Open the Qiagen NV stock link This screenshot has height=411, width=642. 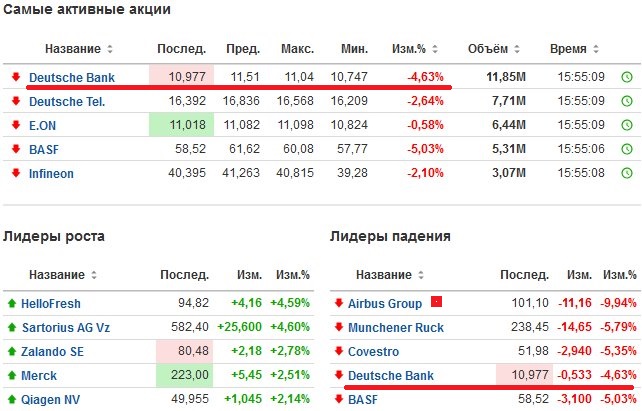click(50, 400)
